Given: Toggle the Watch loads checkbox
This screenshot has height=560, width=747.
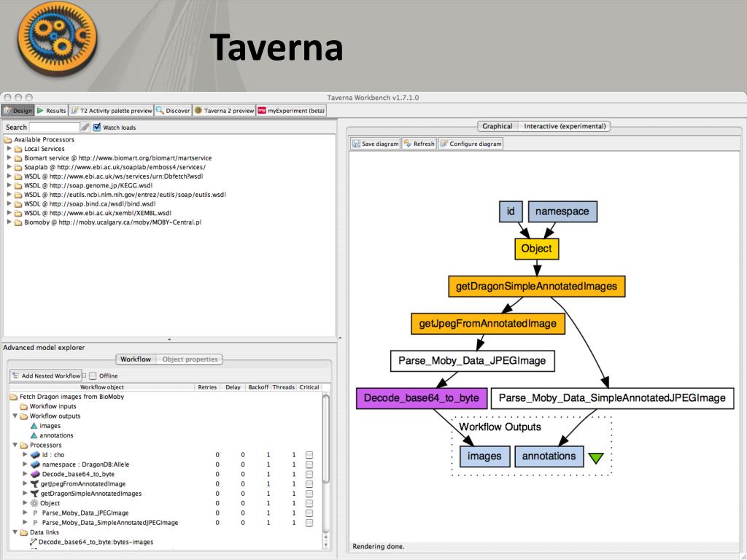Looking at the screenshot, I should (97, 127).
